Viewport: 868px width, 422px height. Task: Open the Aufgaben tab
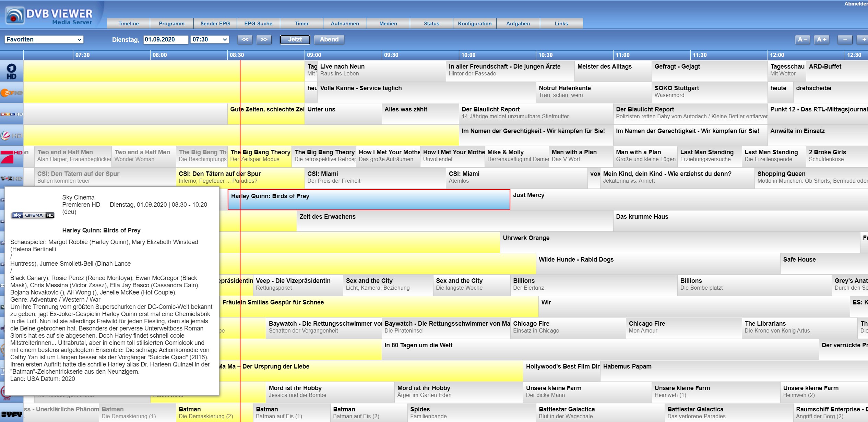pos(518,23)
